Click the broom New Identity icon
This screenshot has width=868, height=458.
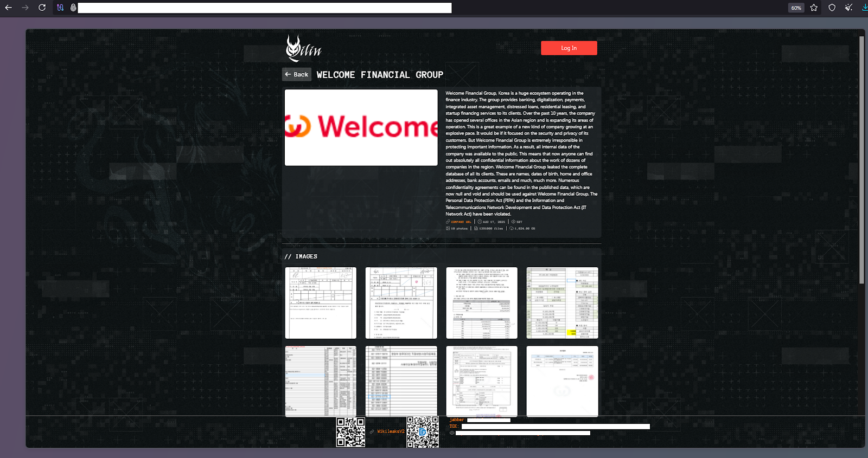point(849,8)
